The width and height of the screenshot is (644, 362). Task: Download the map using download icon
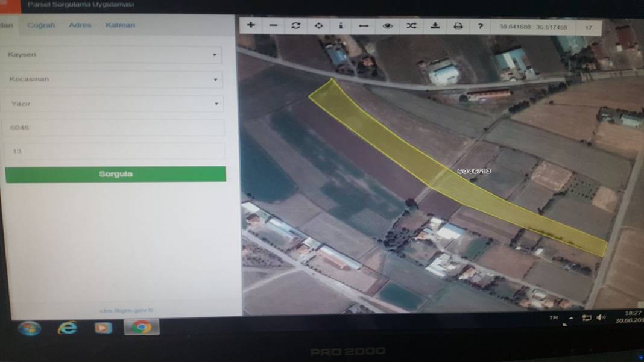tap(435, 26)
